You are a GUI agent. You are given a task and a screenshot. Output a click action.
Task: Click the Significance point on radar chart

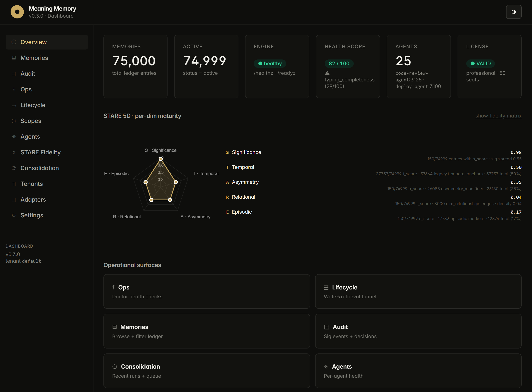pos(161,159)
